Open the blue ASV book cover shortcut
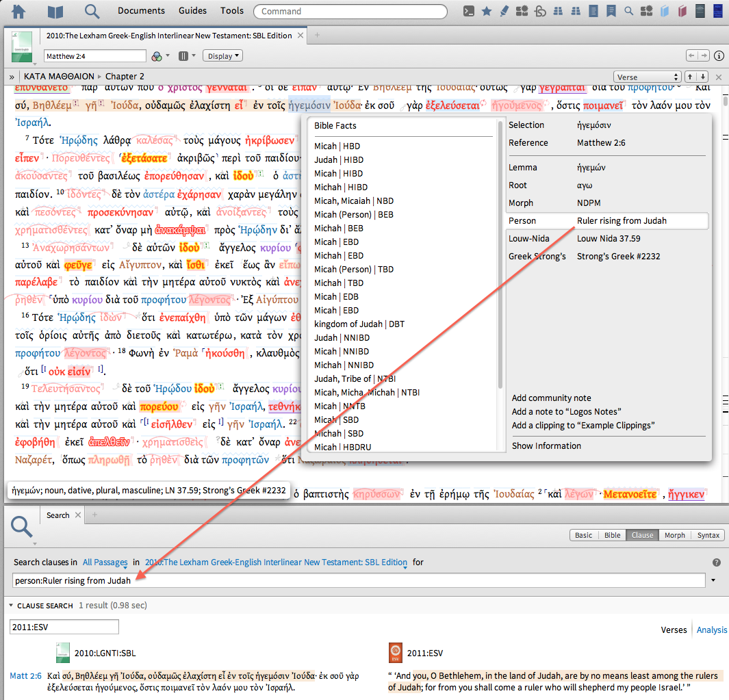Image resolution: width=729 pixels, height=700 pixels. 718,11
